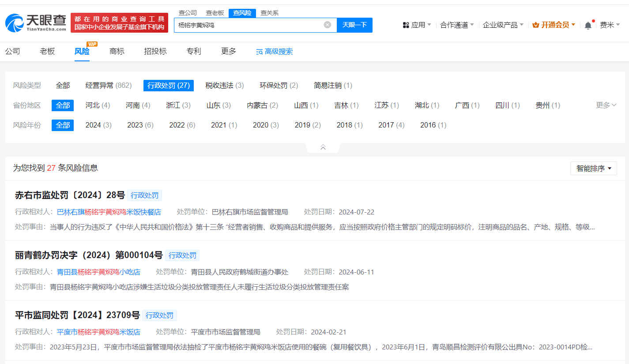Open 高级搜索 advanced search icon
This screenshot has height=364, width=629.
point(260,52)
